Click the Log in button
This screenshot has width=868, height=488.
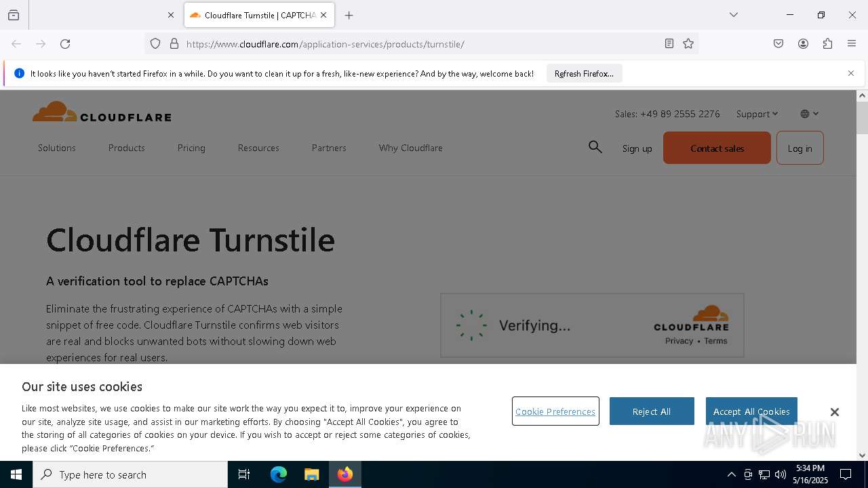[800, 148]
